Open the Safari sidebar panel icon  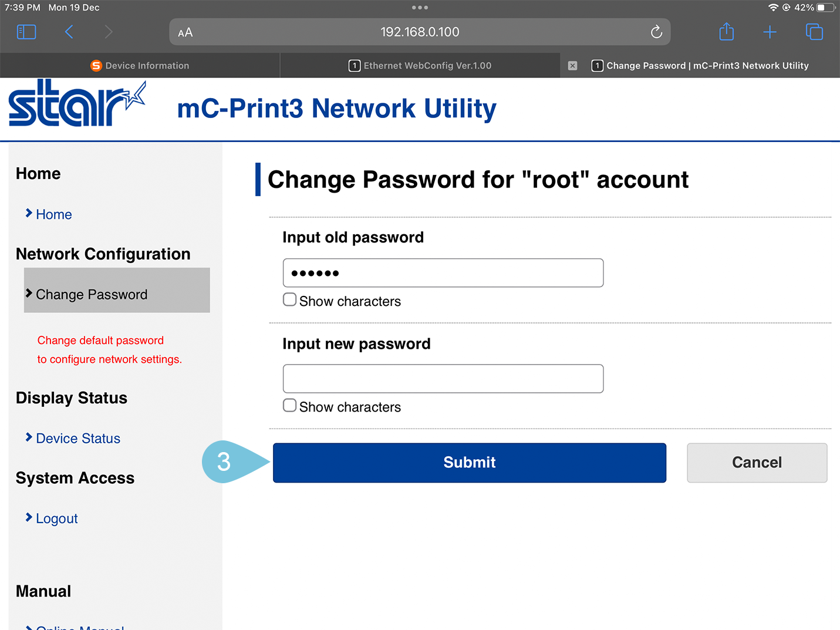(x=26, y=32)
